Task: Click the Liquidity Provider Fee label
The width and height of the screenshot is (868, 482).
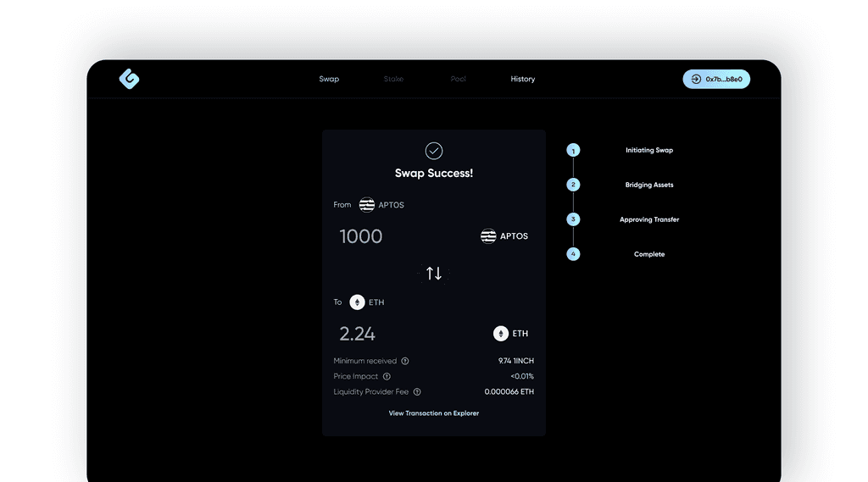Action: coord(371,392)
